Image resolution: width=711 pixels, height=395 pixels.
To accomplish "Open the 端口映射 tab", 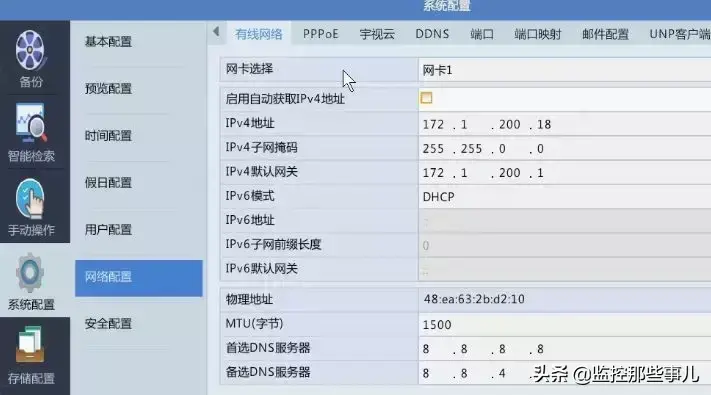I will pos(538,34).
